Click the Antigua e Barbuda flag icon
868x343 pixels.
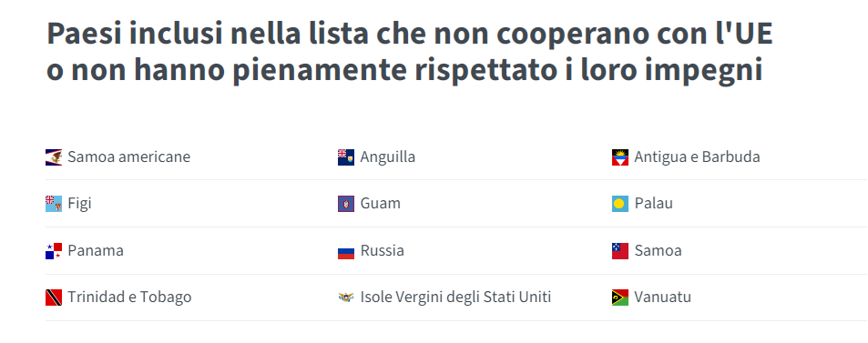click(x=620, y=157)
